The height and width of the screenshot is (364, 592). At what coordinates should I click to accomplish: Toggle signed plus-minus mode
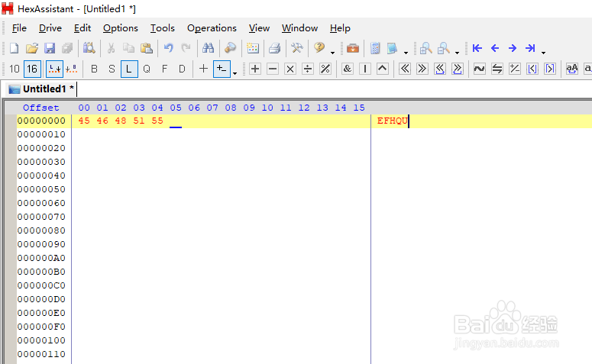tap(222, 69)
